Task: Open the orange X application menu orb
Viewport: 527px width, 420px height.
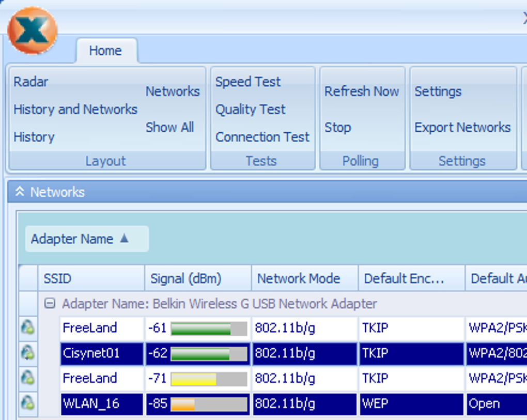Action: click(x=32, y=30)
